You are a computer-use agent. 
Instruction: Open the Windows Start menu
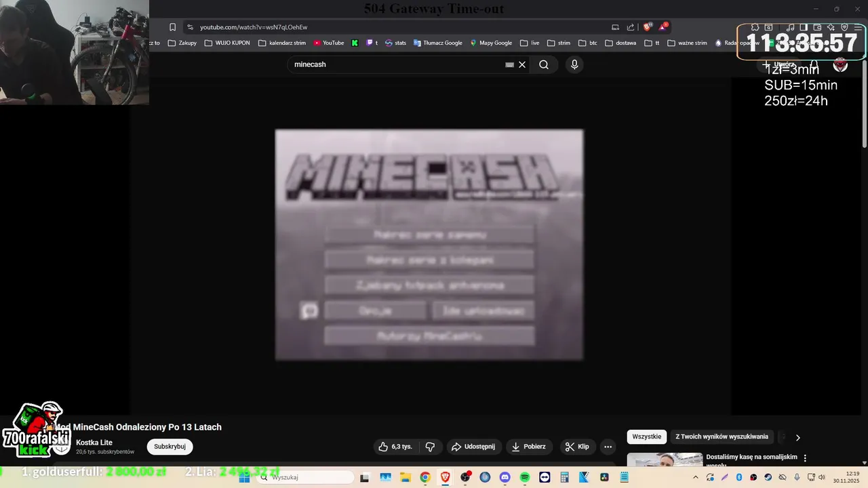pyautogui.click(x=244, y=477)
